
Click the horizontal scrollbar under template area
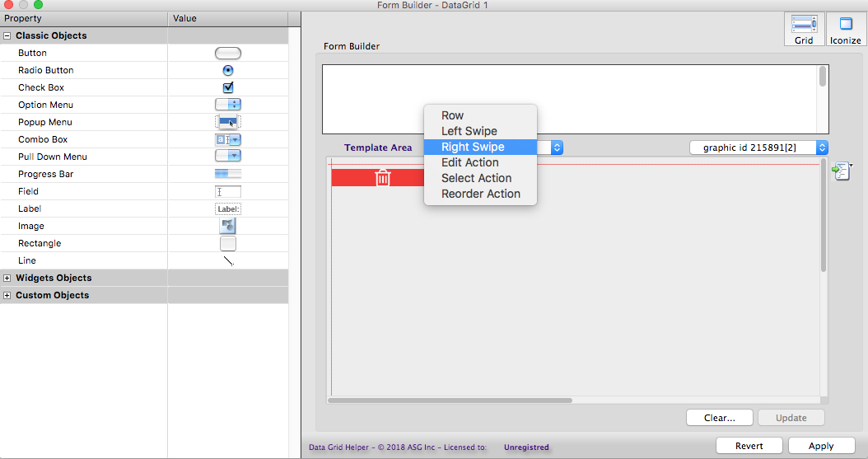coord(450,400)
